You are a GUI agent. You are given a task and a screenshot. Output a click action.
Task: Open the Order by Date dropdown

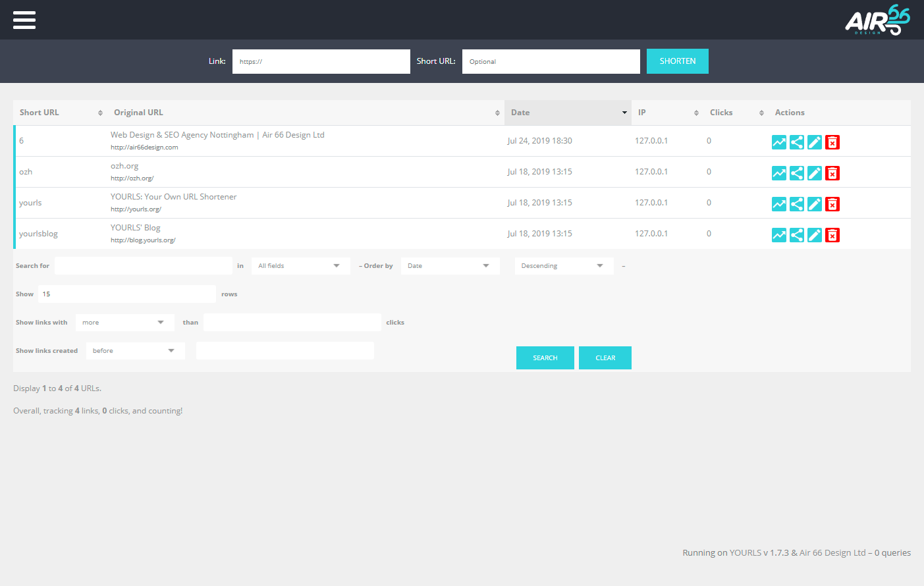tap(450, 266)
